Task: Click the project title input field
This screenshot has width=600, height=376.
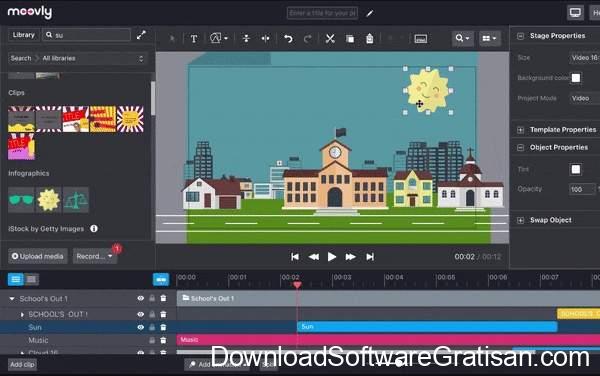Action: [x=322, y=13]
